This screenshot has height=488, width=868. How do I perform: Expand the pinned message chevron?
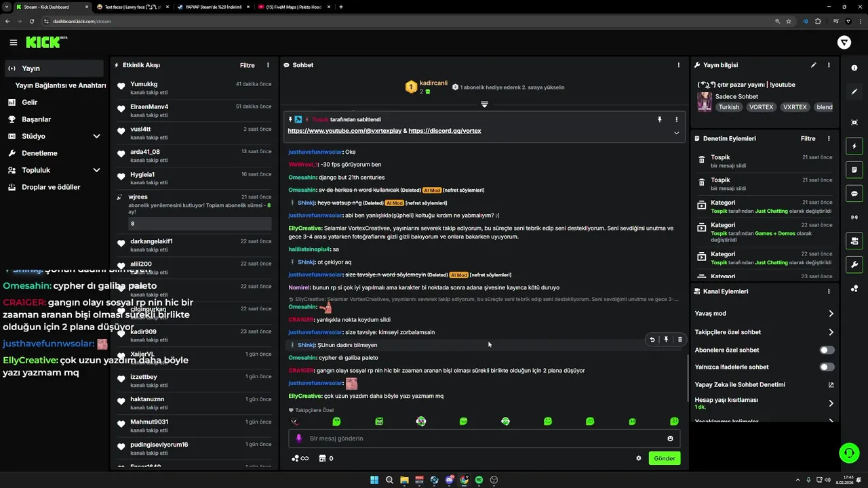click(676, 133)
